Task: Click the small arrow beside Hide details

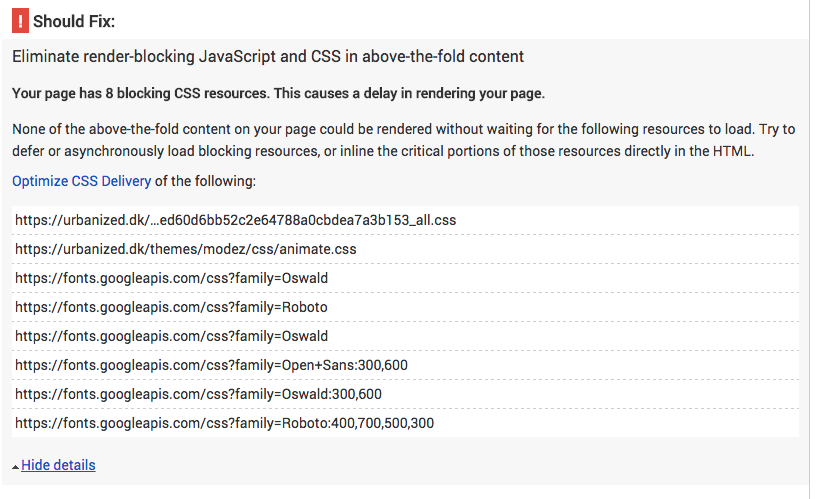Action: [15, 467]
